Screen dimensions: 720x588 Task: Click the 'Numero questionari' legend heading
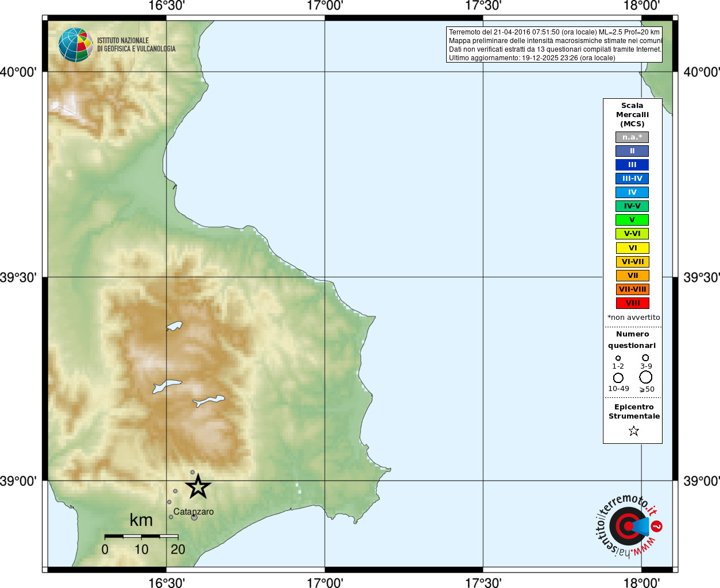pos(632,339)
